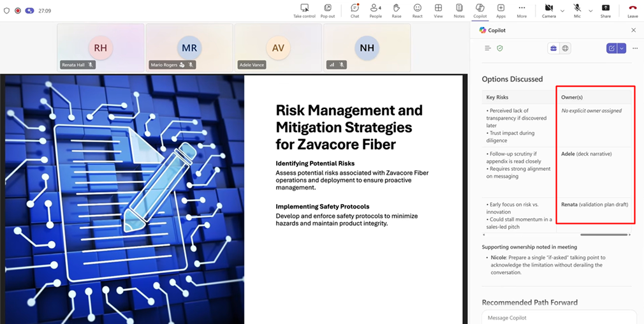The height and width of the screenshot is (324, 644).
Task: Raise your hand in the meeting
Action: pos(397,10)
